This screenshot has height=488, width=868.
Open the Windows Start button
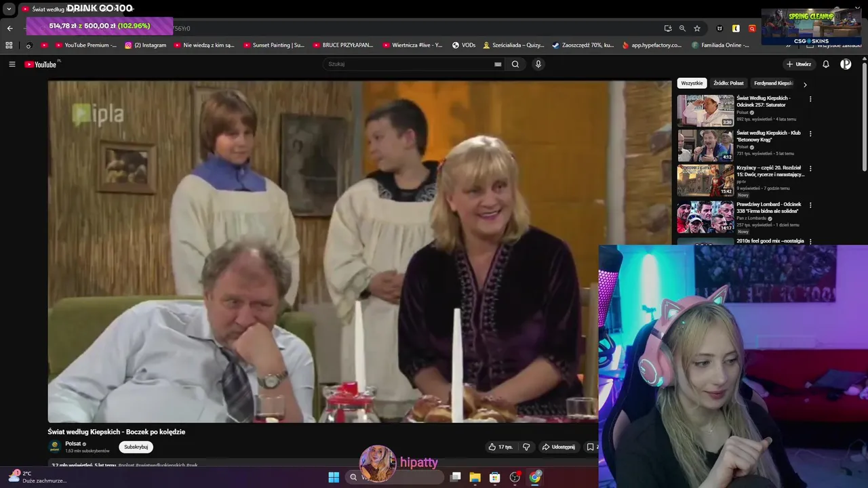coord(334,477)
